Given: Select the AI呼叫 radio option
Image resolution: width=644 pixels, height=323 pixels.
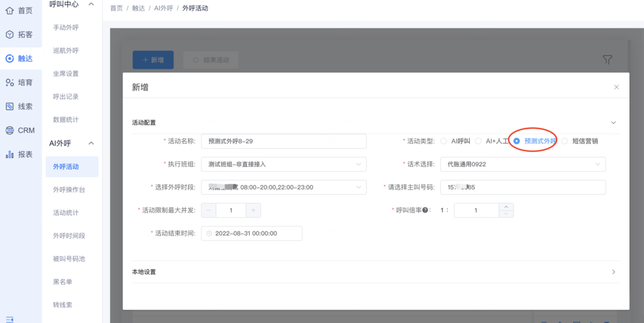Looking at the screenshot, I should pyautogui.click(x=444, y=141).
